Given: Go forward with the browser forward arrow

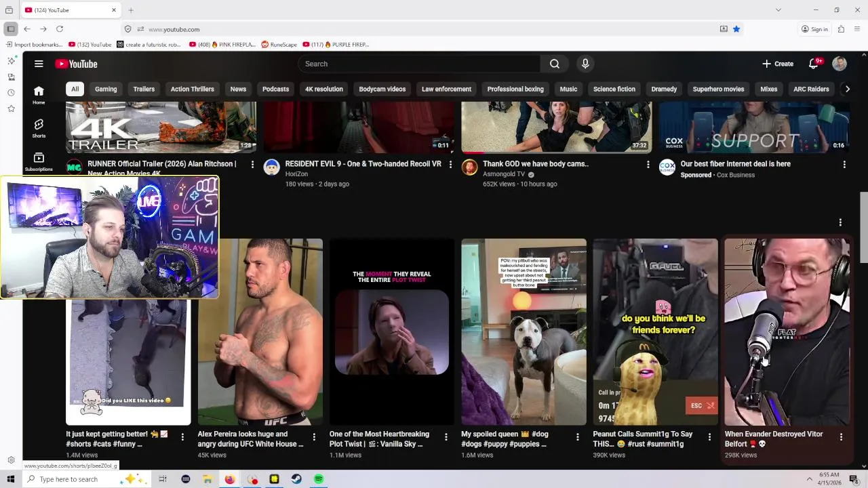Looking at the screenshot, I should [43, 29].
